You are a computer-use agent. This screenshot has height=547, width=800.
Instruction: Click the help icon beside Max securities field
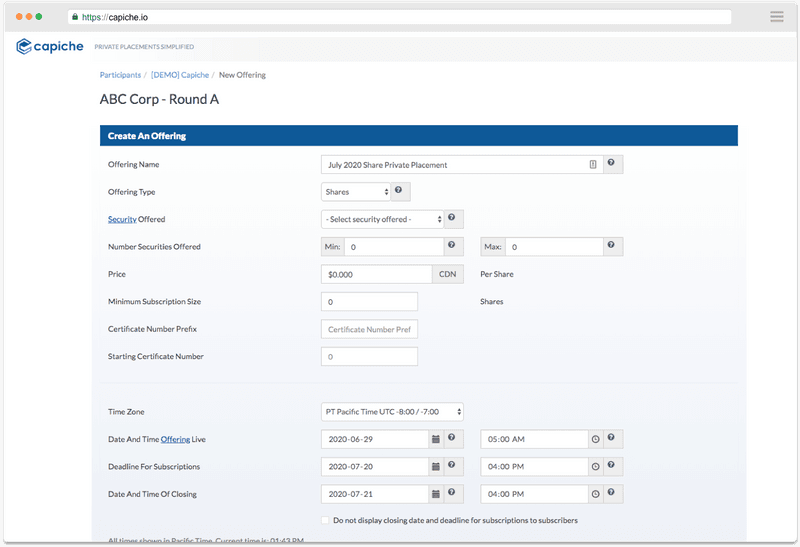pyautogui.click(x=611, y=246)
